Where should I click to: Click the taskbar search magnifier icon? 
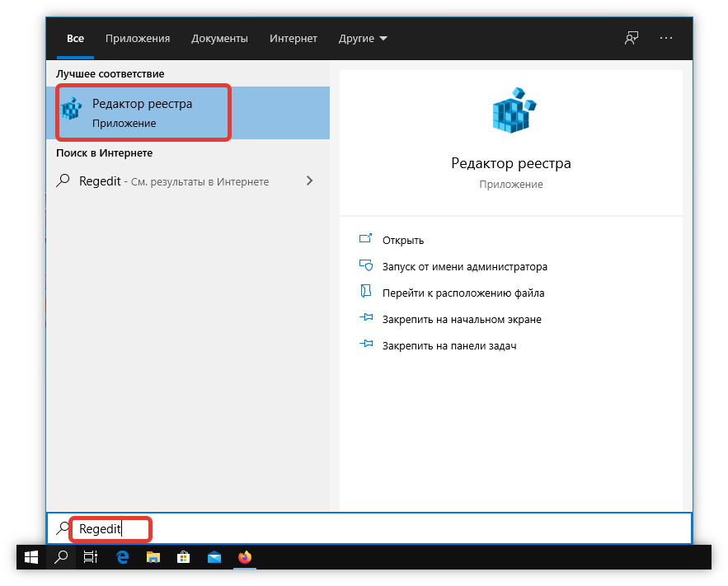point(61,557)
